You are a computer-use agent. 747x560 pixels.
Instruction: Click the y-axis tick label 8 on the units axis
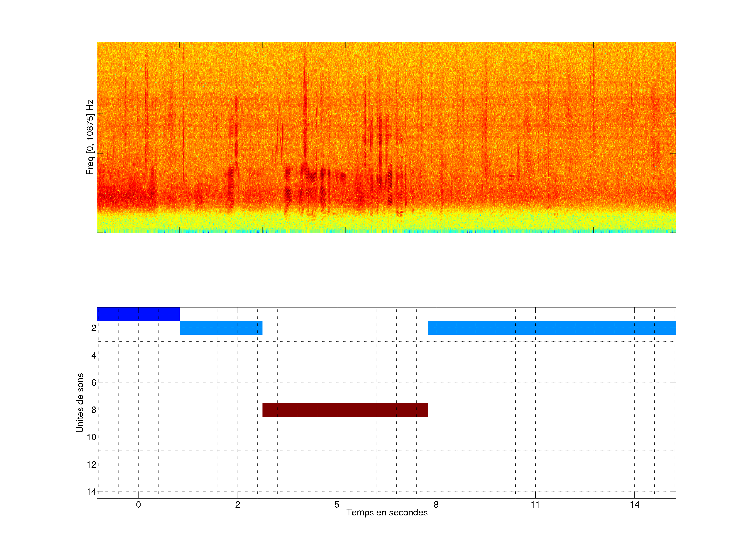coord(94,410)
